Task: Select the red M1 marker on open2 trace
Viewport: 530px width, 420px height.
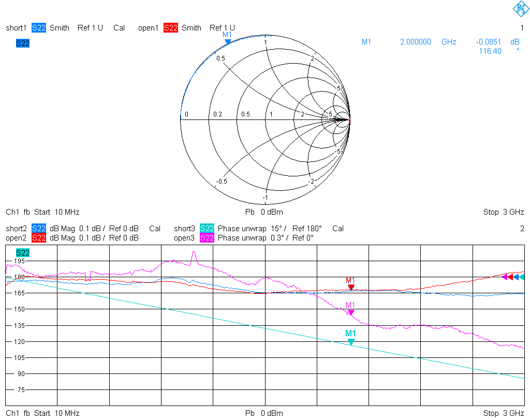Action: coord(351,287)
